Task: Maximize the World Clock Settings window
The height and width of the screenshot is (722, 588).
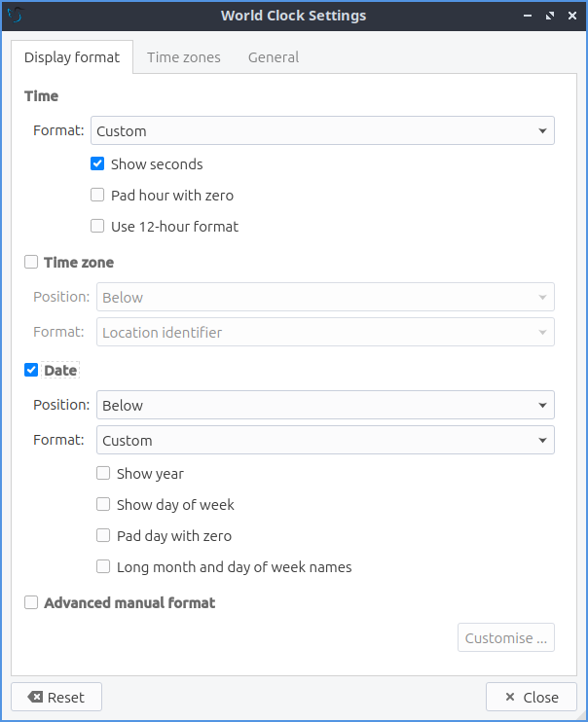Action: click(550, 16)
